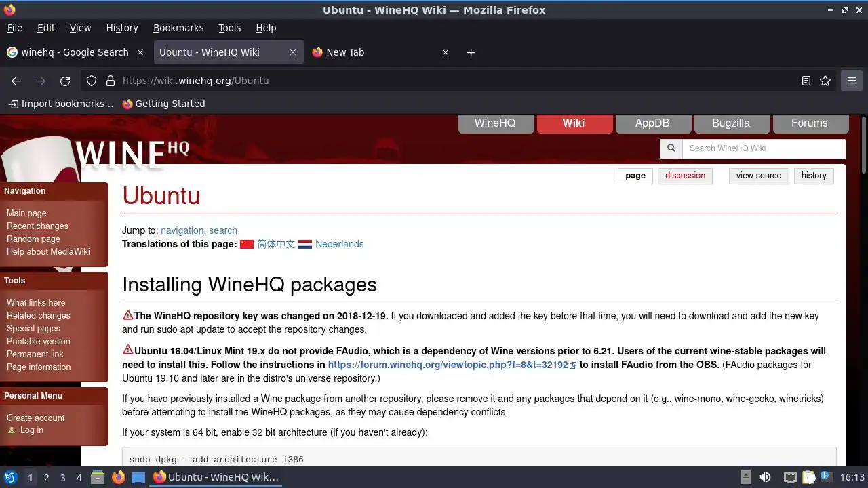Close the winehq Google Search tab
This screenshot has height=488, width=868.
[140, 52]
